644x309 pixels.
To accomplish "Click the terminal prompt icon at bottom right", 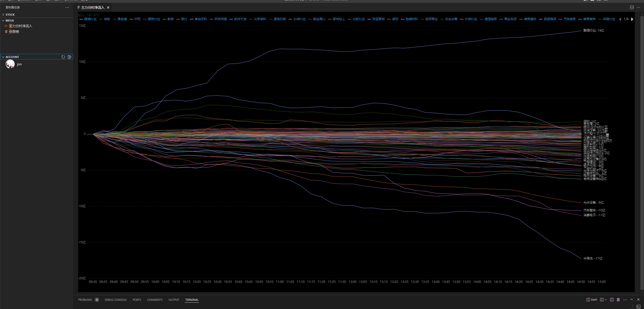I will (x=638, y=306).
